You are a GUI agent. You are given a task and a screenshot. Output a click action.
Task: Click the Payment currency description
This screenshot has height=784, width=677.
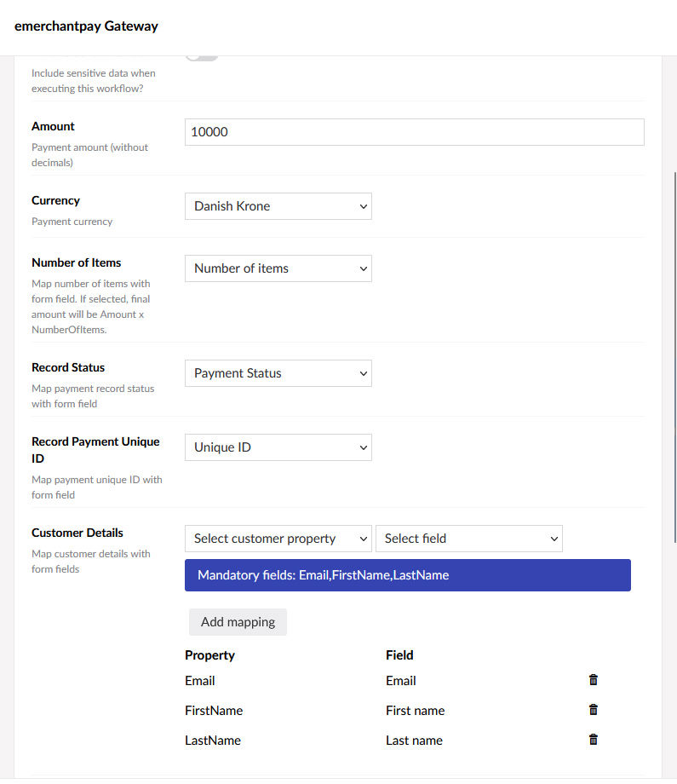[x=72, y=222]
